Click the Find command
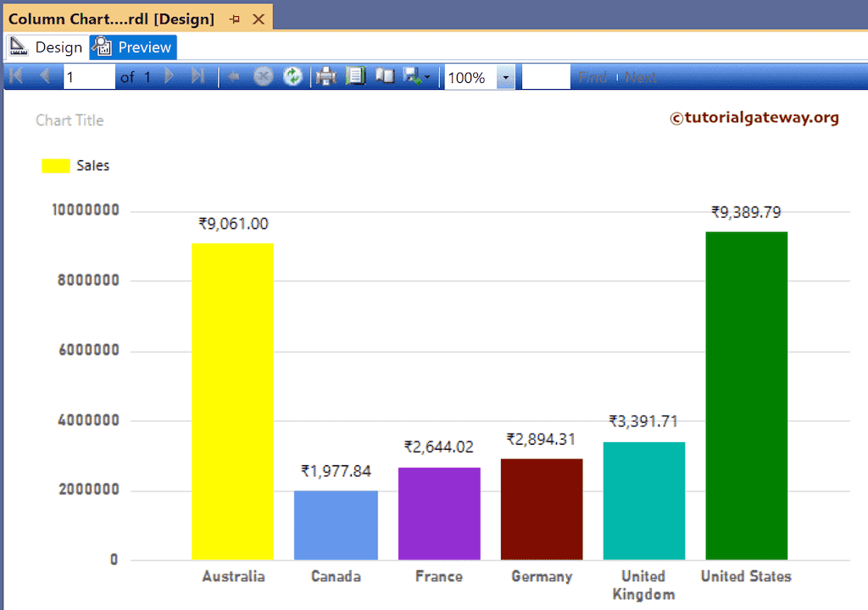This screenshot has height=610, width=868. click(x=593, y=76)
